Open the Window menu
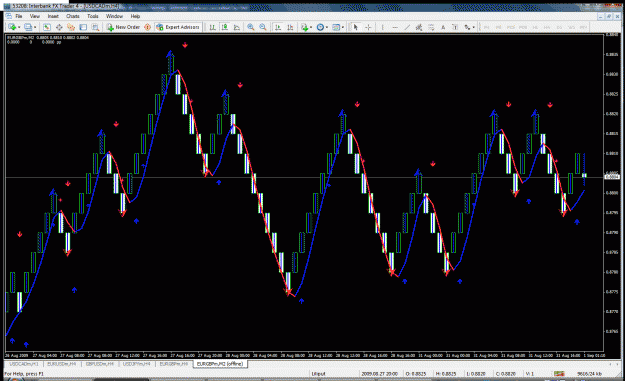 click(x=114, y=16)
